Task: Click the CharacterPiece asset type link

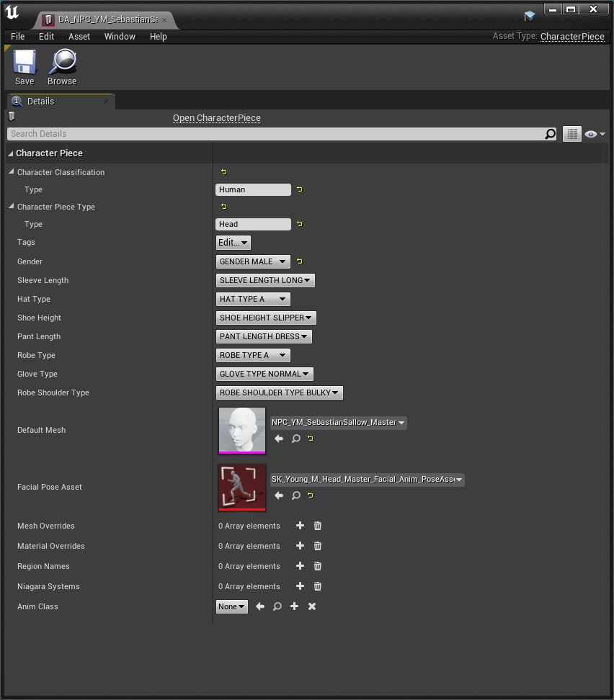Action: coord(572,37)
